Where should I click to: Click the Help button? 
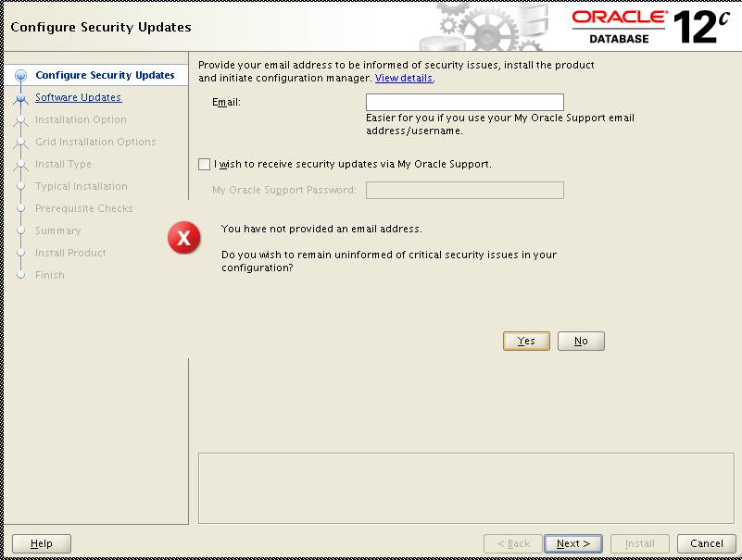point(42,544)
